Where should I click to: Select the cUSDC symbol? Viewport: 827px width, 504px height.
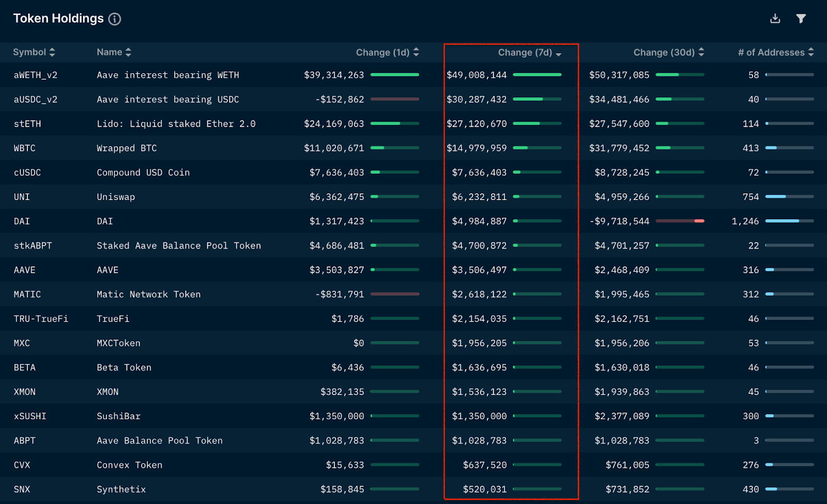[x=27, y=172]
